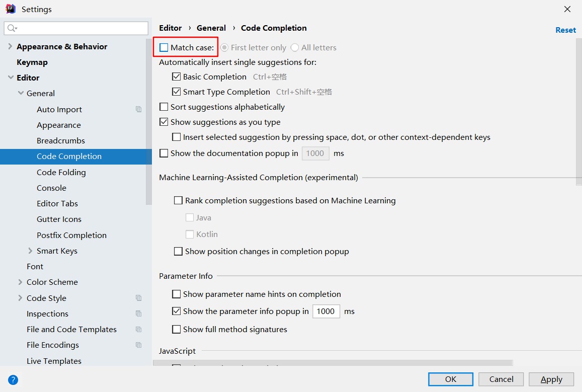Viewport: 582px width, 392px height.
Task: Click the parameter info popup delay field
Action: 326,311
